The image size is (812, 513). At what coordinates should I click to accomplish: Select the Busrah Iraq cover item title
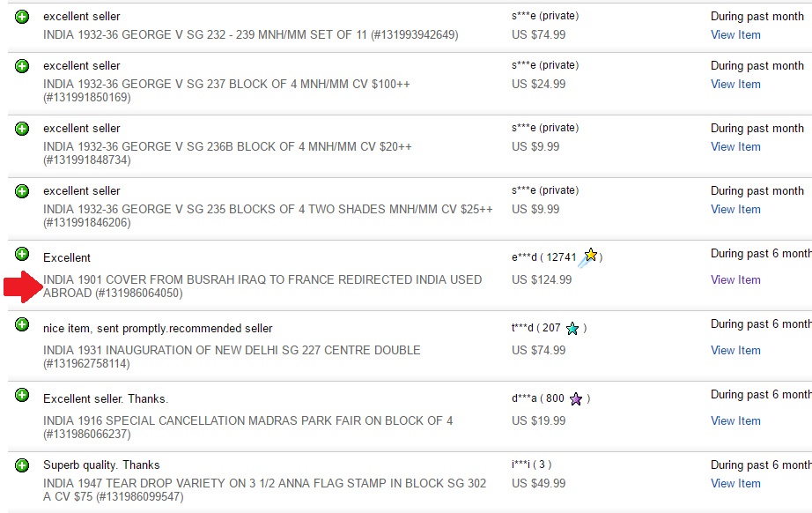point(262,286)
